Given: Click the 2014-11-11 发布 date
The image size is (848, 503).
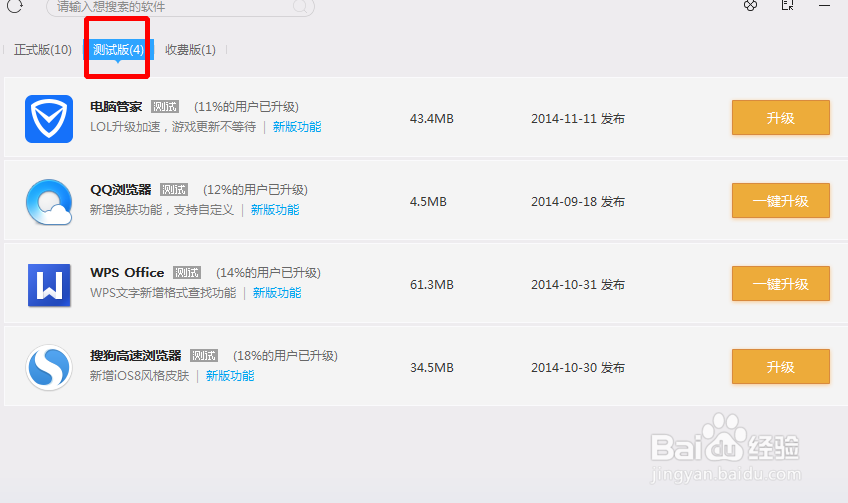Looking at the screenshot, I should click(x=578, y=119).
